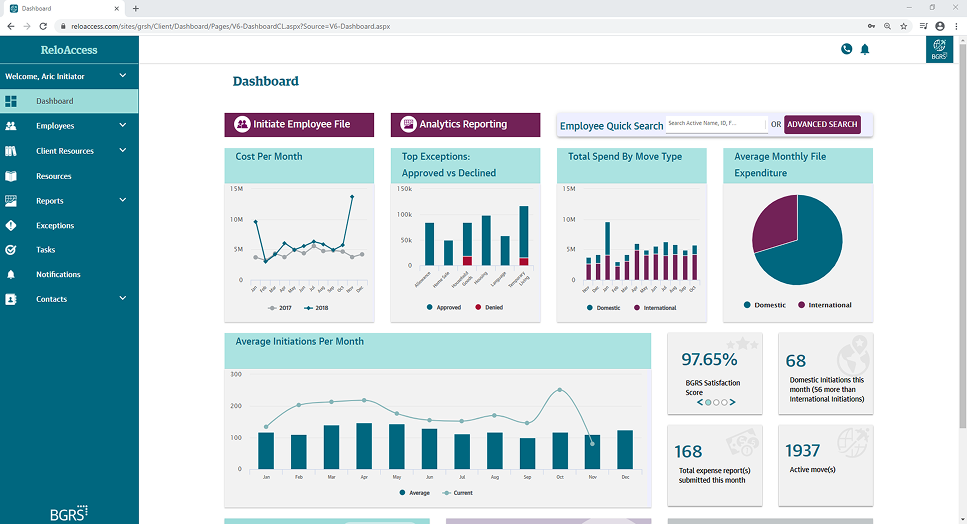Open the phone contact icon
The width and height of the screenshot is (967, 524).
click(846, 49)
